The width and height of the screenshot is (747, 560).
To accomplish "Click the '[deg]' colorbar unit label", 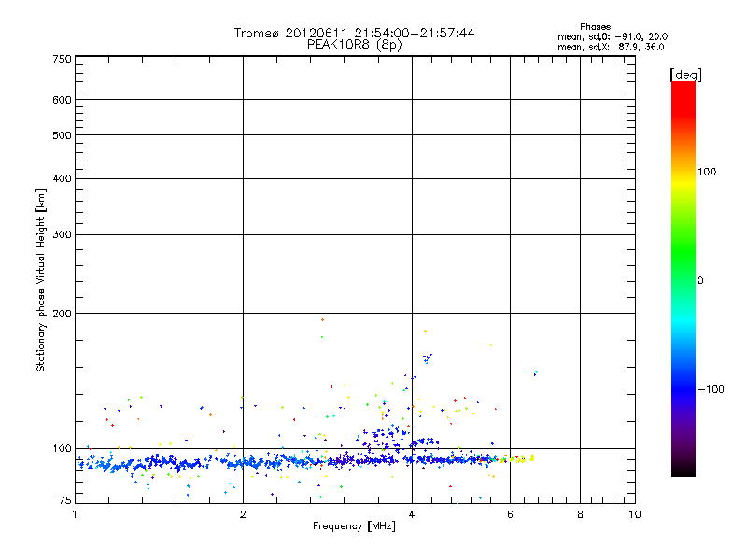I will [x=685, y=75].
